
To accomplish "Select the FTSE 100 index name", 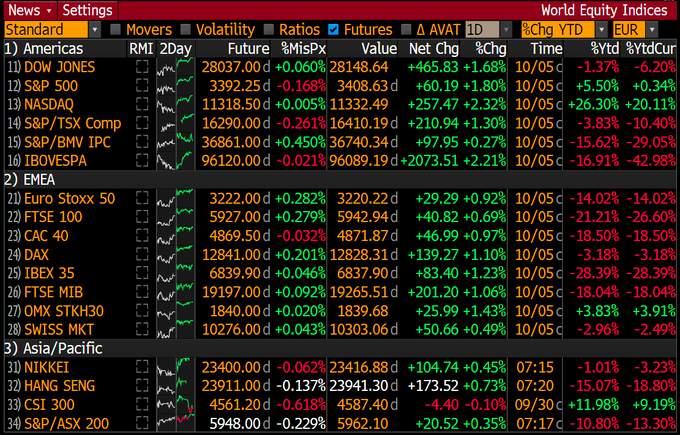I will pyautogui.click(x=53, y=217).
